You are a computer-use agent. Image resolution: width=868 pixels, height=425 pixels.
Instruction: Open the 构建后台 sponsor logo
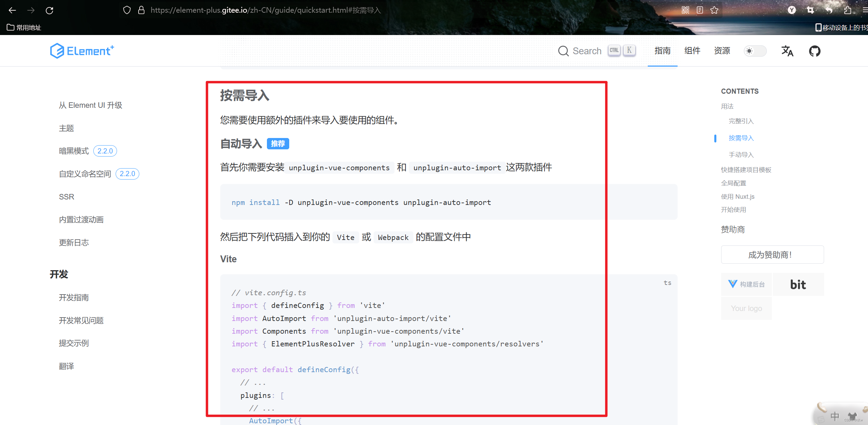pyautogui.click(x=746, y=284)
